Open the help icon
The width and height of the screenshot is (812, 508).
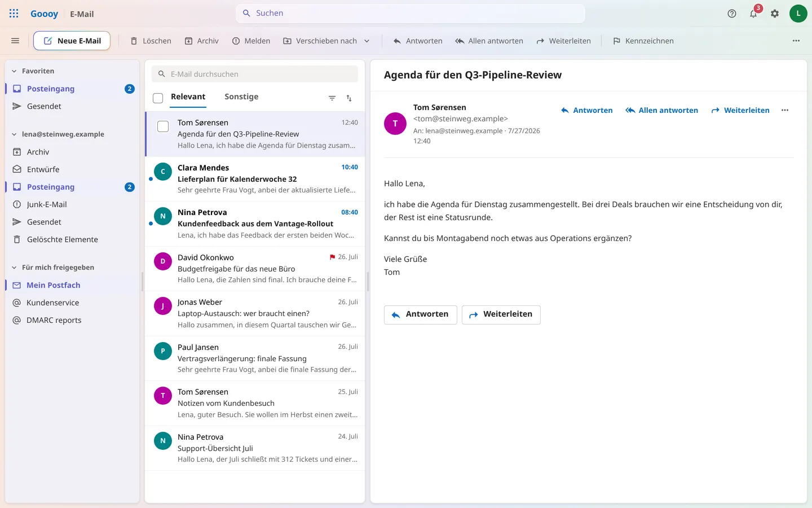tap(732, 14)
